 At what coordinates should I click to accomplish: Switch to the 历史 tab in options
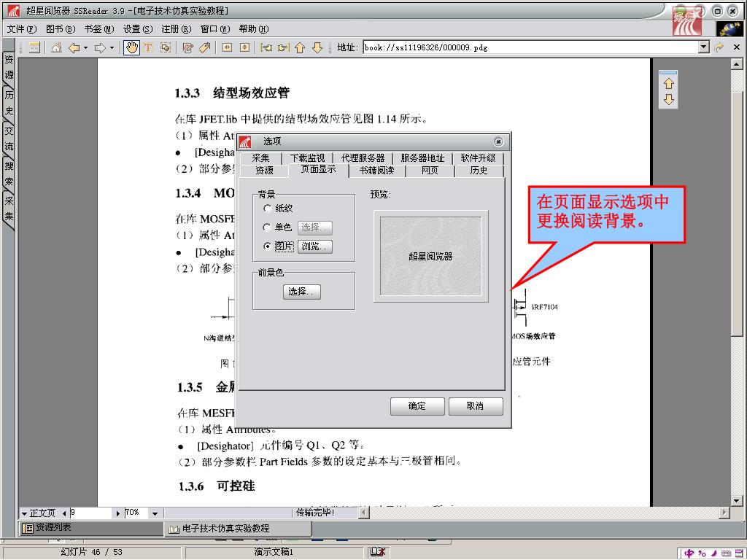point(479,171)
